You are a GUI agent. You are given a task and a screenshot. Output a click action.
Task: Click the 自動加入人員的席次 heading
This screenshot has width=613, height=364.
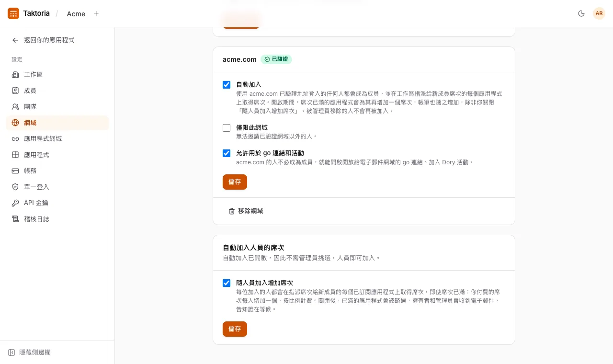coord(253,248)
